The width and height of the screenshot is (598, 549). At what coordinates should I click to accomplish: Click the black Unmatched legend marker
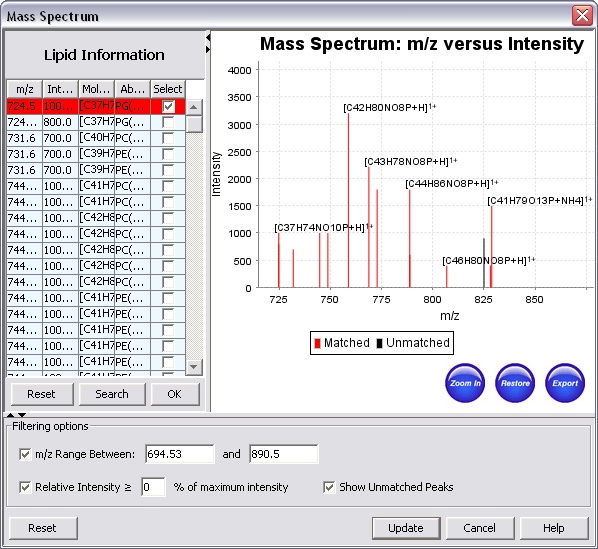pos(379,343)
